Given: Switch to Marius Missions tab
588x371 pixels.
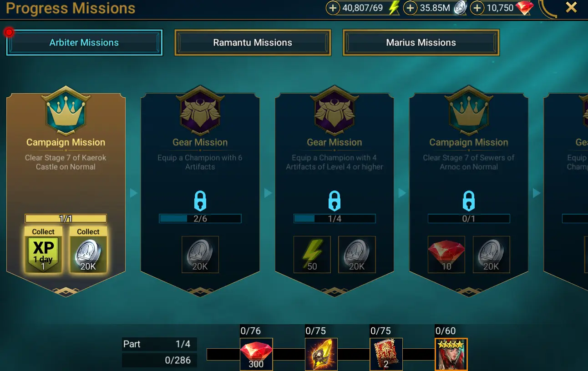Looking at the screenshot, I should (421, 43).
